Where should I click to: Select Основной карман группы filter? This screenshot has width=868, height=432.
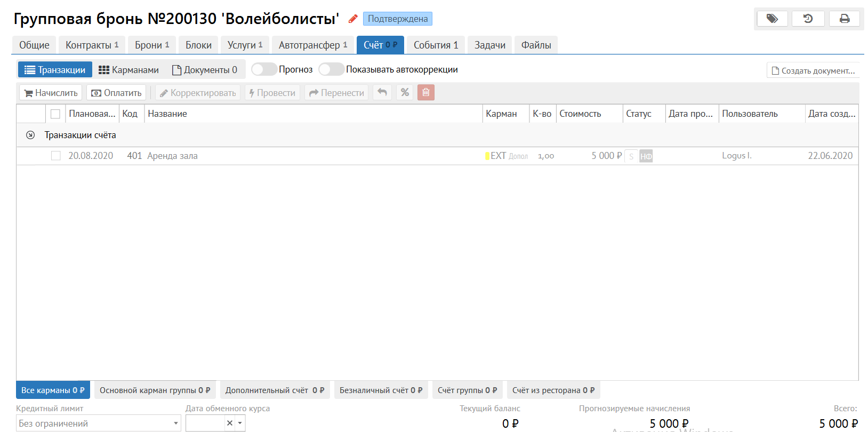(155, 390)
